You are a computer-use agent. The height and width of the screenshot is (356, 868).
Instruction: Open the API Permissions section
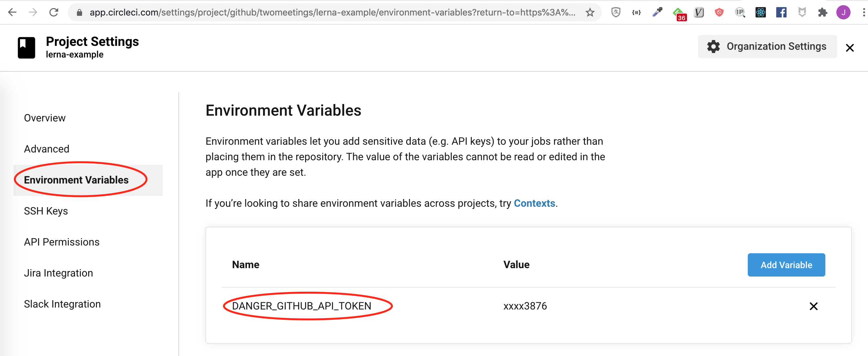[x=62, y=242]
